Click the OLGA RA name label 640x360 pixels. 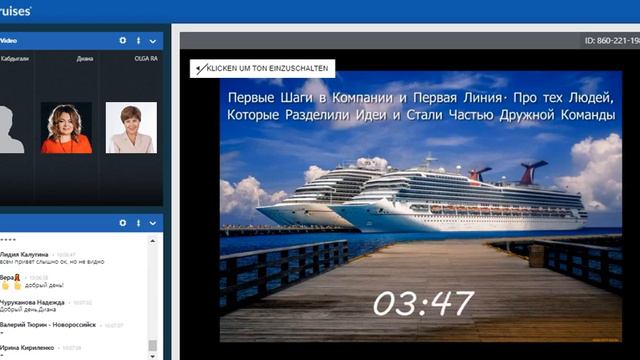pos(146,59)
